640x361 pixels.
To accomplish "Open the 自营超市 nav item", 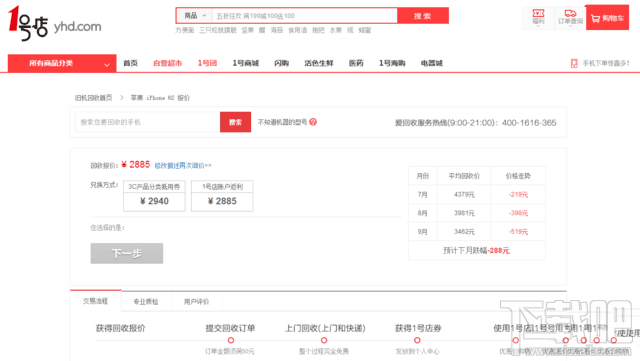I will pos(167,63).
